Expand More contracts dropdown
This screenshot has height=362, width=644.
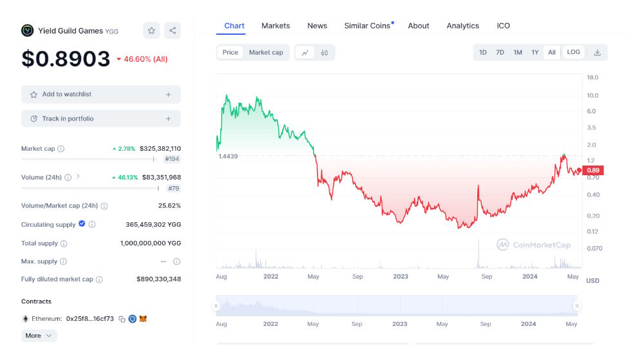tap(39, 336)
